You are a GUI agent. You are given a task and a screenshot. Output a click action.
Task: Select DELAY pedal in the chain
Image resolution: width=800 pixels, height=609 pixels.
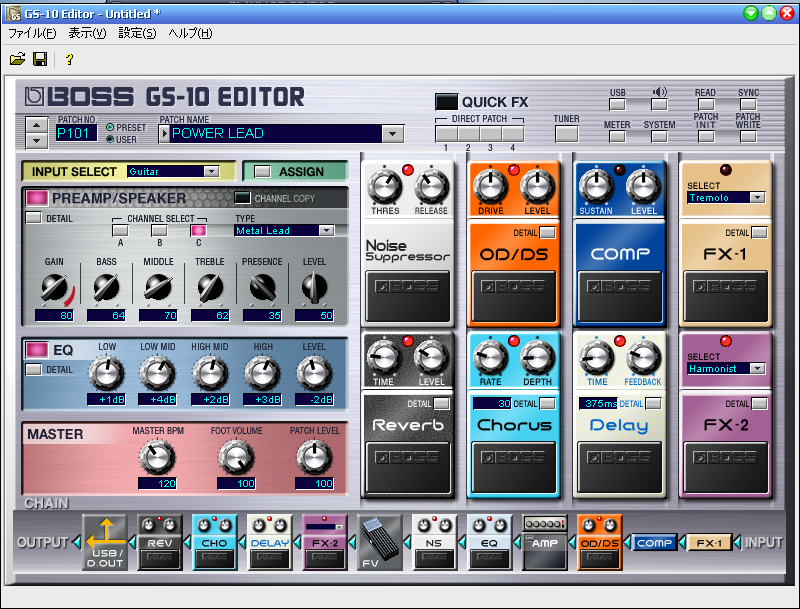[x=269, y=543]
